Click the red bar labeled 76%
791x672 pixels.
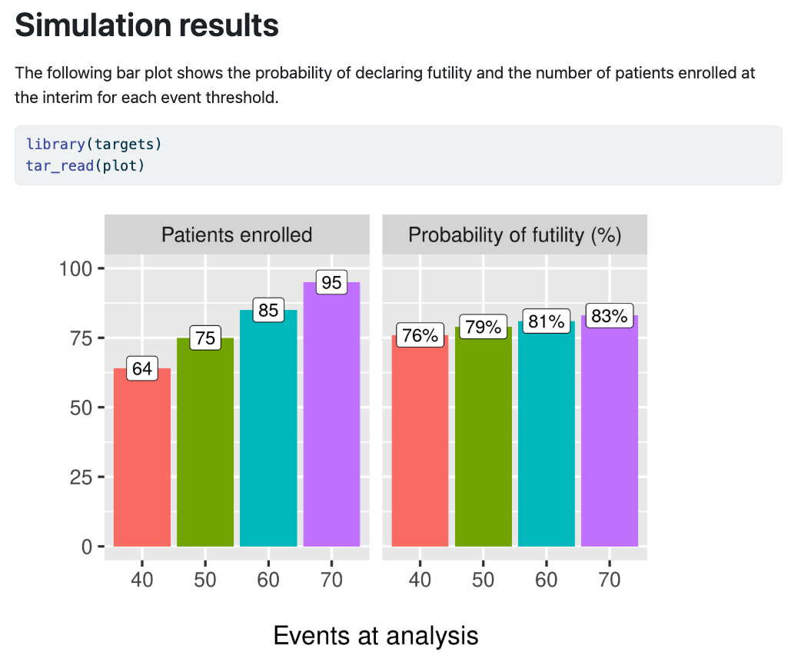click(420, 441)
